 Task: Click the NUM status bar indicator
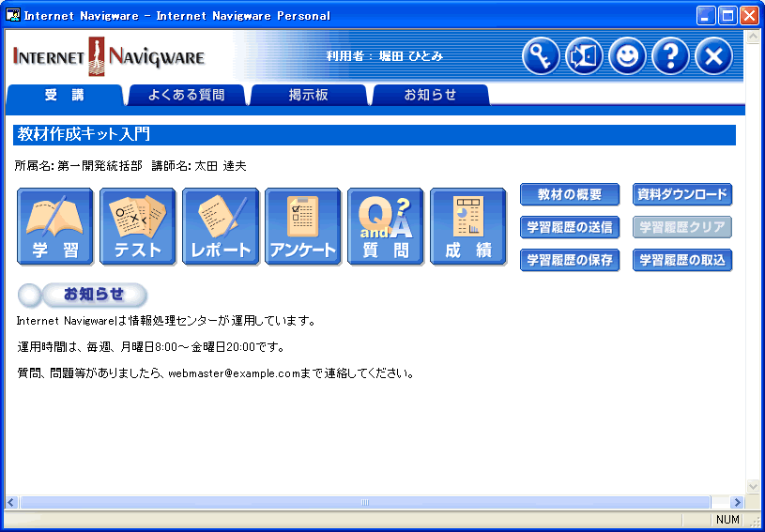[x=727, y=519]
